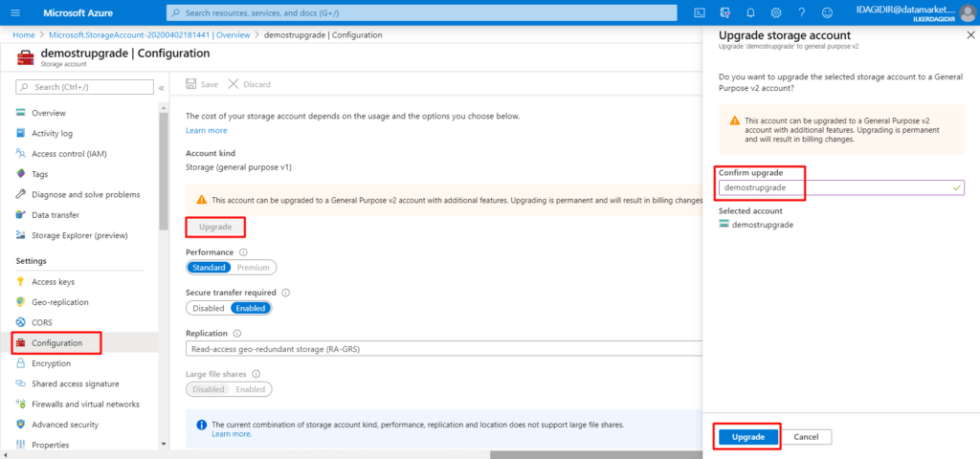Screen dimensions: 980x459
Task: Open Data transfer in the sidebar
Action: pos(56,215)
